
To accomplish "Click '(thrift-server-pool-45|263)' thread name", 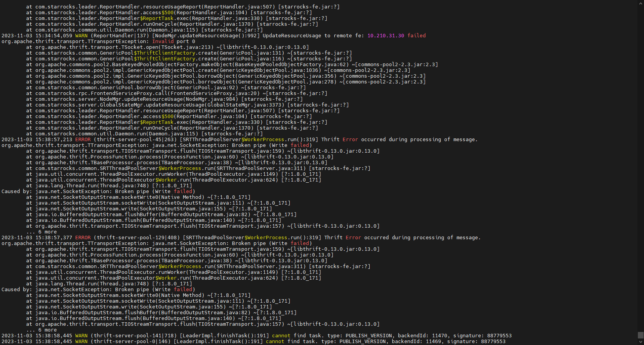I will pyautogui.click(x=135, y=140).
